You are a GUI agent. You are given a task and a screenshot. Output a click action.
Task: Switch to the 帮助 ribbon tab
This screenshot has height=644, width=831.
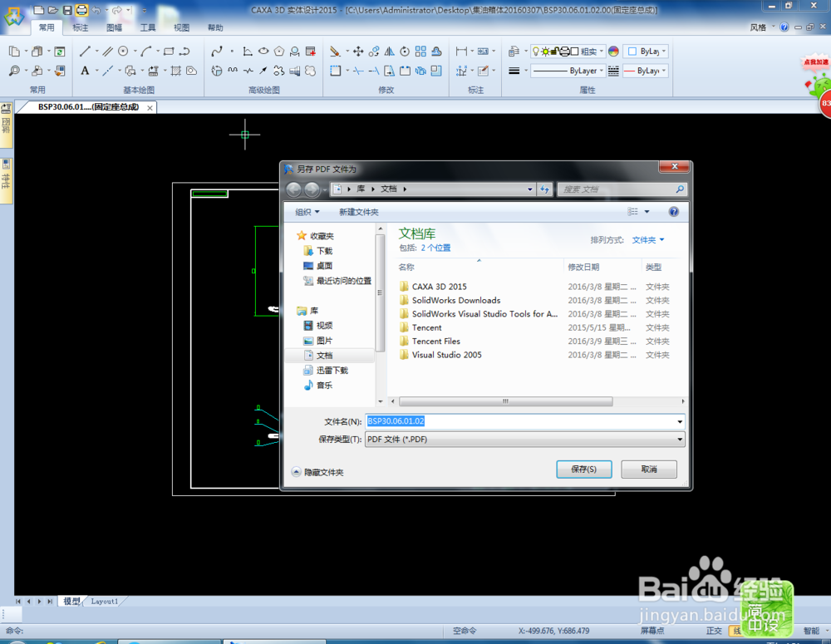[x=216, y=27]
